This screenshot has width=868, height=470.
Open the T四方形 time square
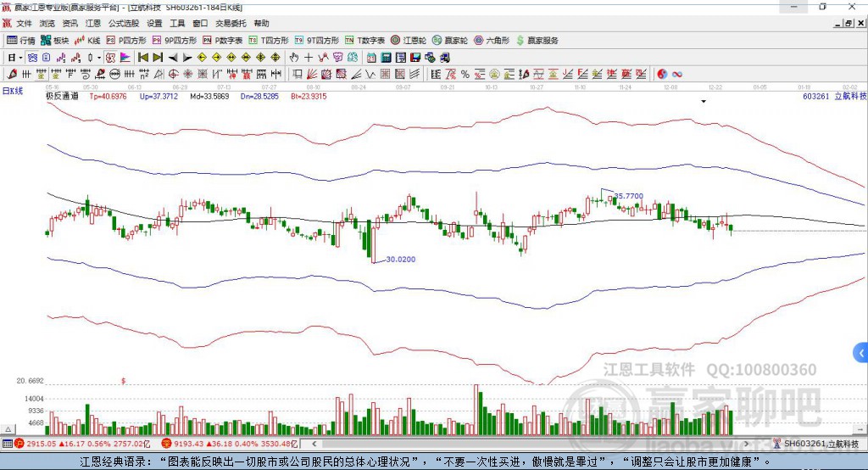coord(269,41)
